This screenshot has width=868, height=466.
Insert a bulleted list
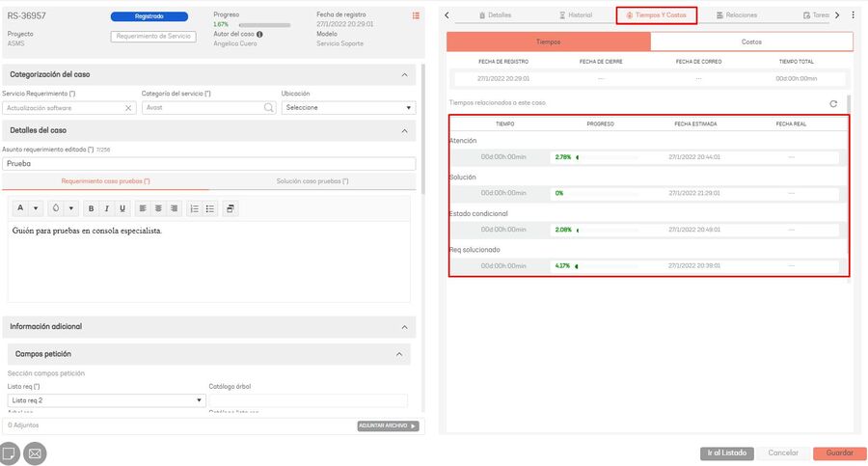point(210,208)
